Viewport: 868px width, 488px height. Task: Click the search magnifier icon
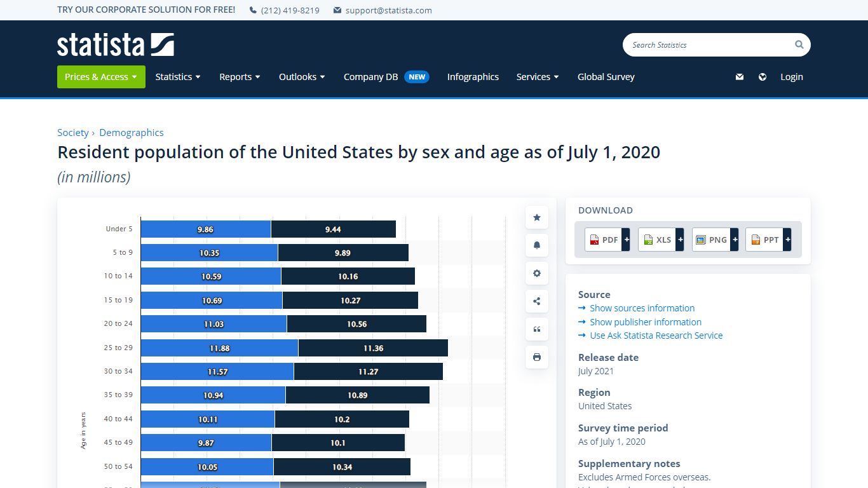click(799, 44)
